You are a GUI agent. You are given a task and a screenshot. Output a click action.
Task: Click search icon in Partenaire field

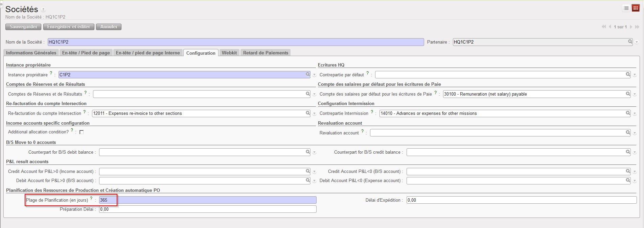pyautogui.click(x=630, y=42)
